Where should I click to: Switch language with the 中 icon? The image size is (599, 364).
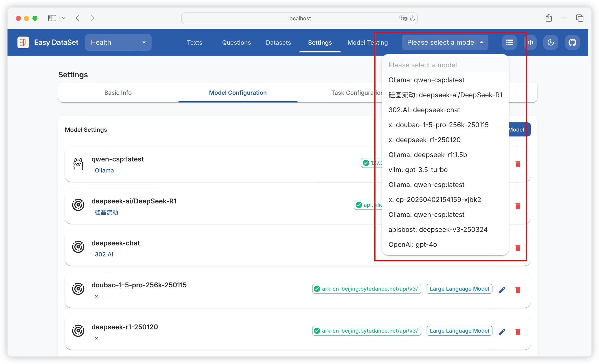pyautogui.click(x=530, y=42)
